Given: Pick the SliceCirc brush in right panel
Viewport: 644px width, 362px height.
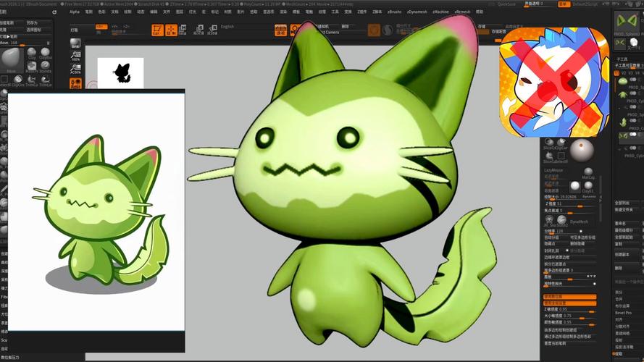Looking at the screenshot, I should (x=549, y=143).
